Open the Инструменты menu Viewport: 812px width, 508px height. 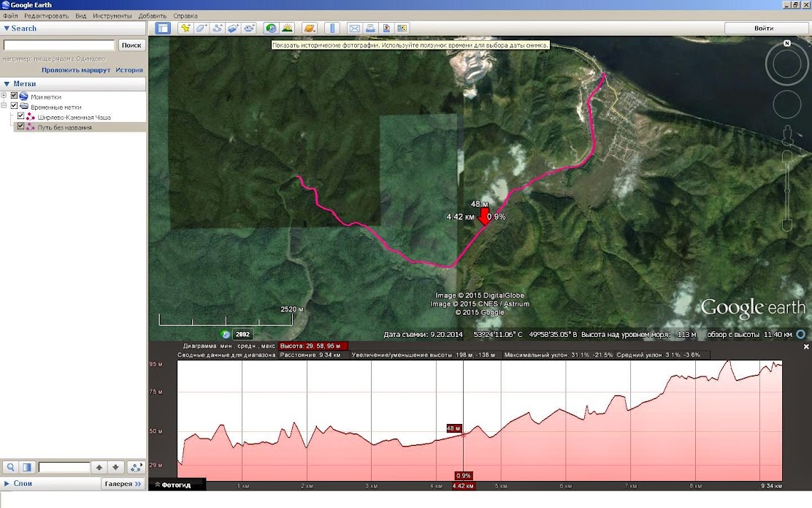[x=112, y=15]
